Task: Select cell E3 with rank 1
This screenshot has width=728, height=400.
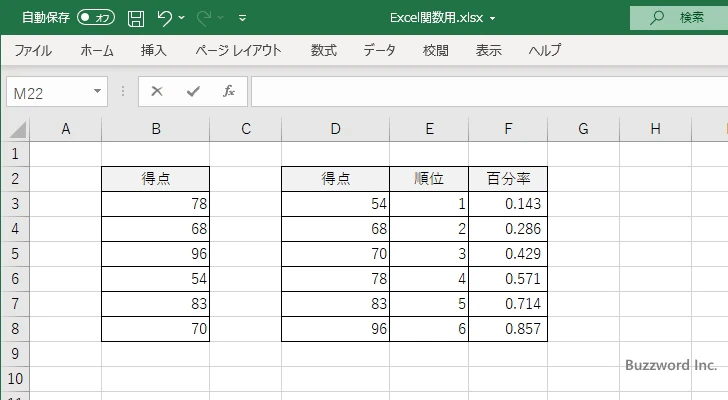Action: coord(429,204)
